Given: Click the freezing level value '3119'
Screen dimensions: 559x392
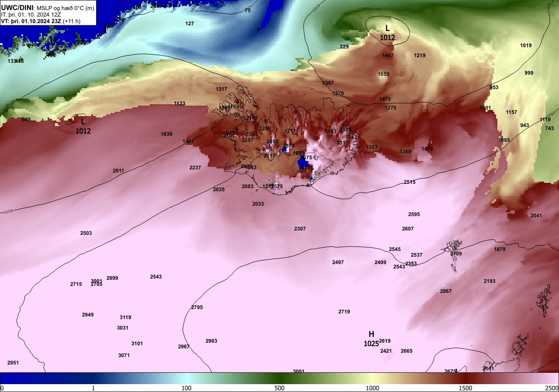Looking at the screenshot, I should (125, 317).
